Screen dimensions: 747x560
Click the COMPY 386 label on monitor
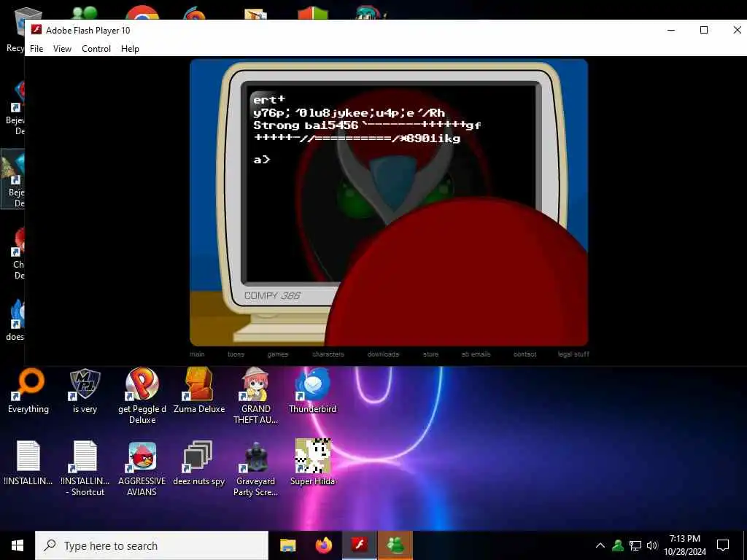click(272, 296)
